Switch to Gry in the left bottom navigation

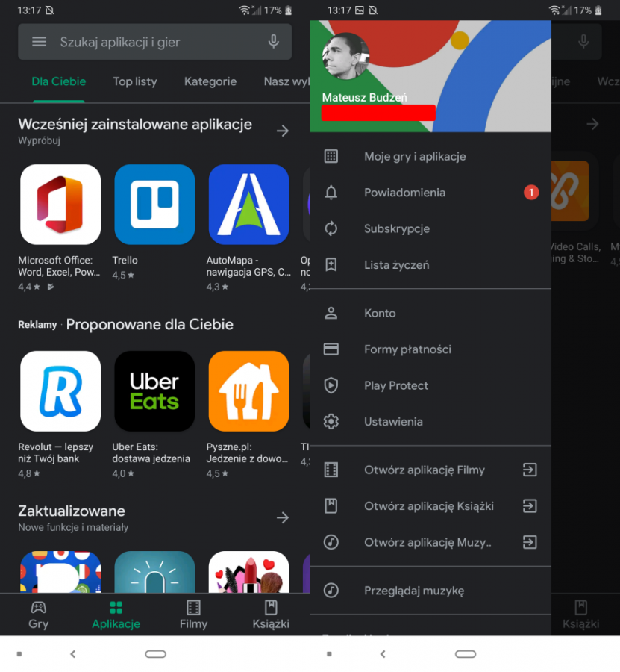coord(39,615)
